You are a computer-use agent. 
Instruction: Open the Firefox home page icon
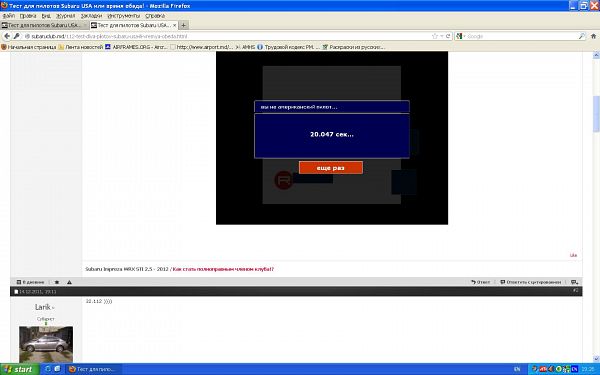tap(593, 36)
